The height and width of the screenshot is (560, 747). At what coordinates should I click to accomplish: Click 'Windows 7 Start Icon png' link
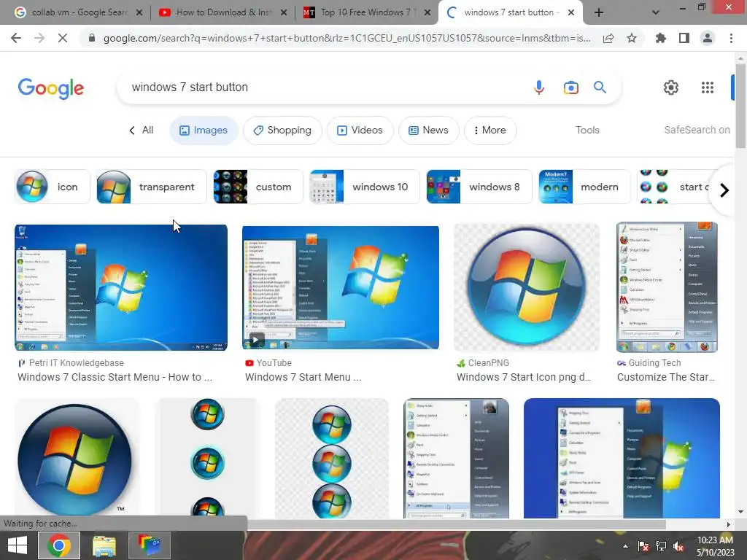[x=524, y=377]
